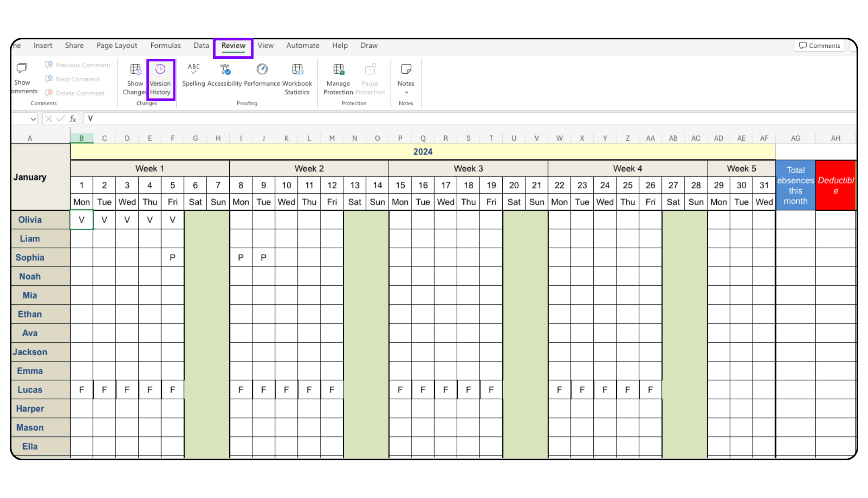
Task: Click the Show Comments icon
Action: point(22,68)
